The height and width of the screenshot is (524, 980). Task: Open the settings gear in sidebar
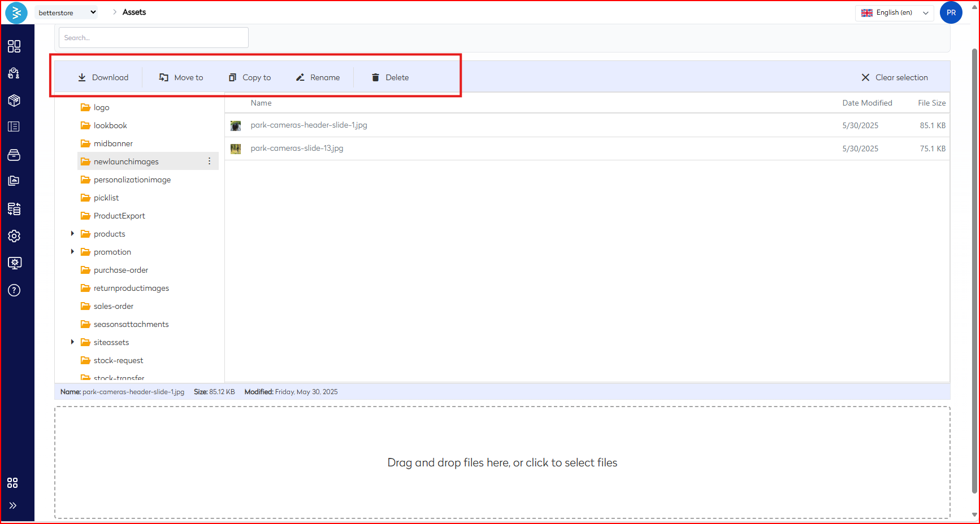[14, 236]
